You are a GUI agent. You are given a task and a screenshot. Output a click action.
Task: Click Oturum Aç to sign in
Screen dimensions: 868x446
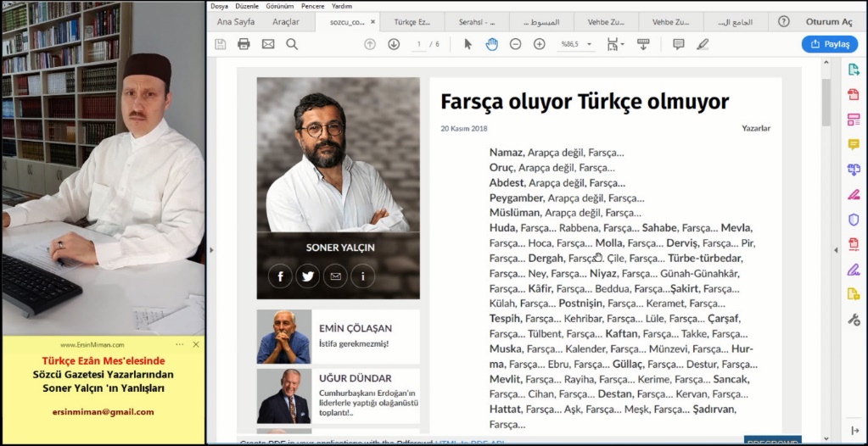[828, 22]
